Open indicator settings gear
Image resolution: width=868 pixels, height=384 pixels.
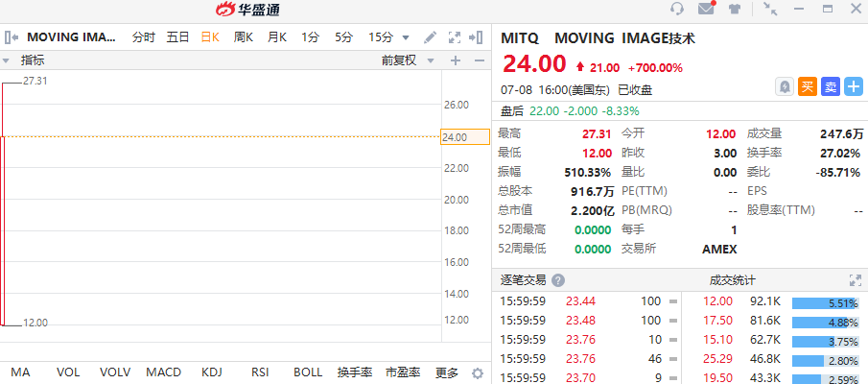[478, 372]
